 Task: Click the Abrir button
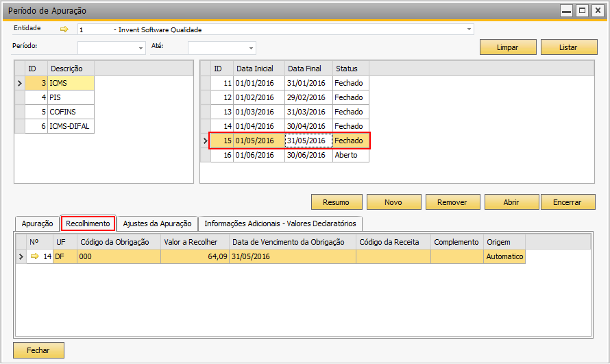(x=511, y=202)
